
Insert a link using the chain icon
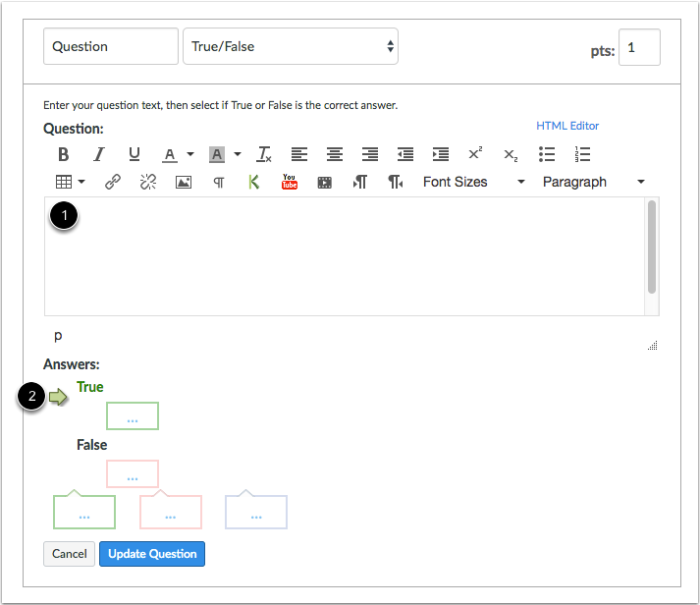113,182
